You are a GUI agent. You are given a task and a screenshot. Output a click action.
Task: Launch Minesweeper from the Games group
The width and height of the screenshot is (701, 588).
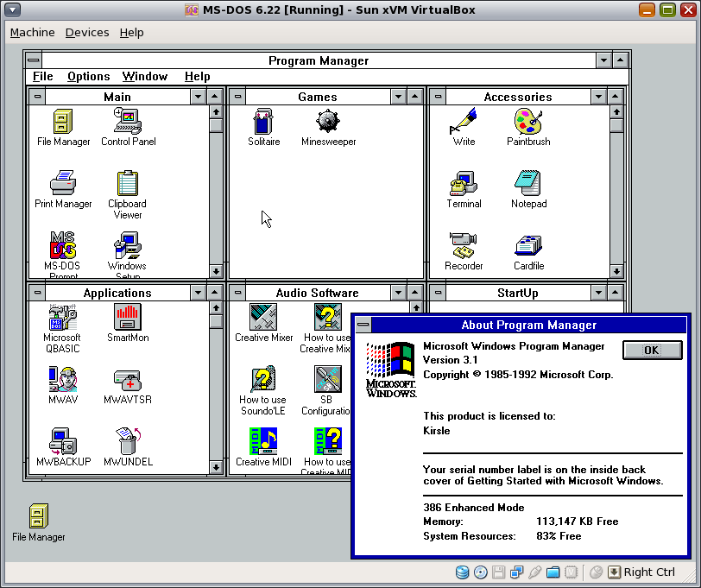click(328, 122)
